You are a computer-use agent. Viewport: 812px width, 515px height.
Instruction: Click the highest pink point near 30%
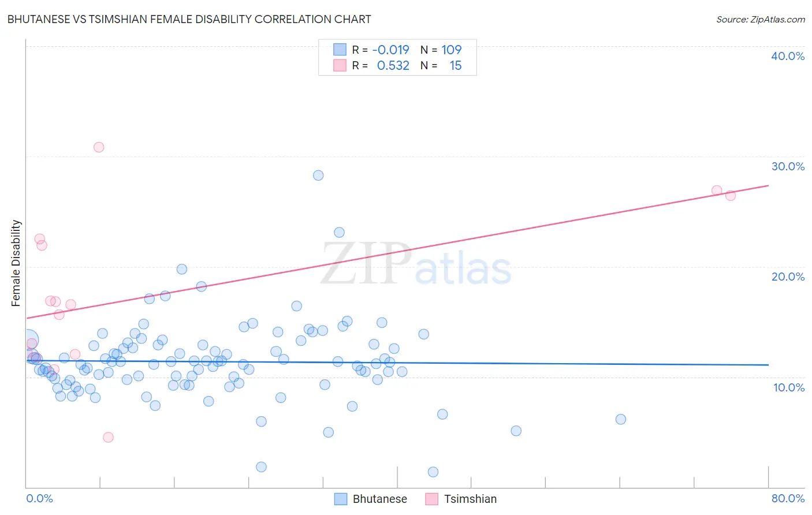point(99,147)
